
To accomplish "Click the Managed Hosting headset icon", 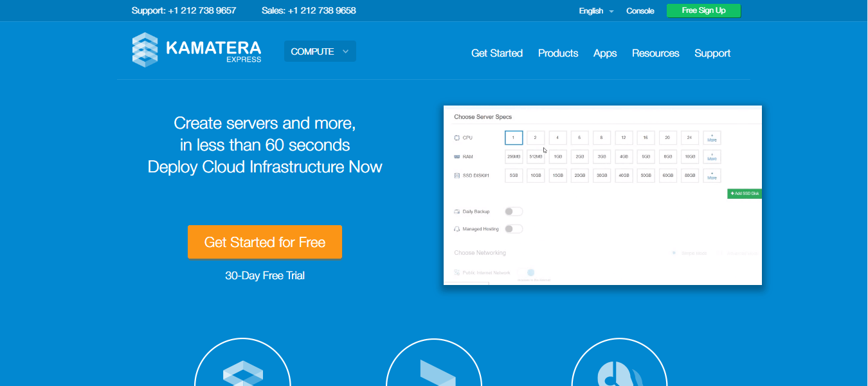I will click(457, 229).
